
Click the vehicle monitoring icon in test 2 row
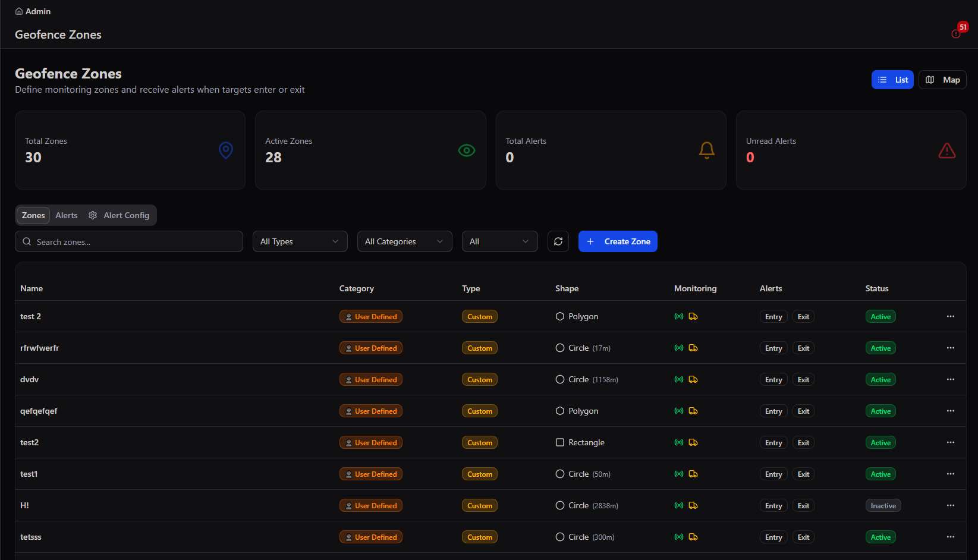693,316
